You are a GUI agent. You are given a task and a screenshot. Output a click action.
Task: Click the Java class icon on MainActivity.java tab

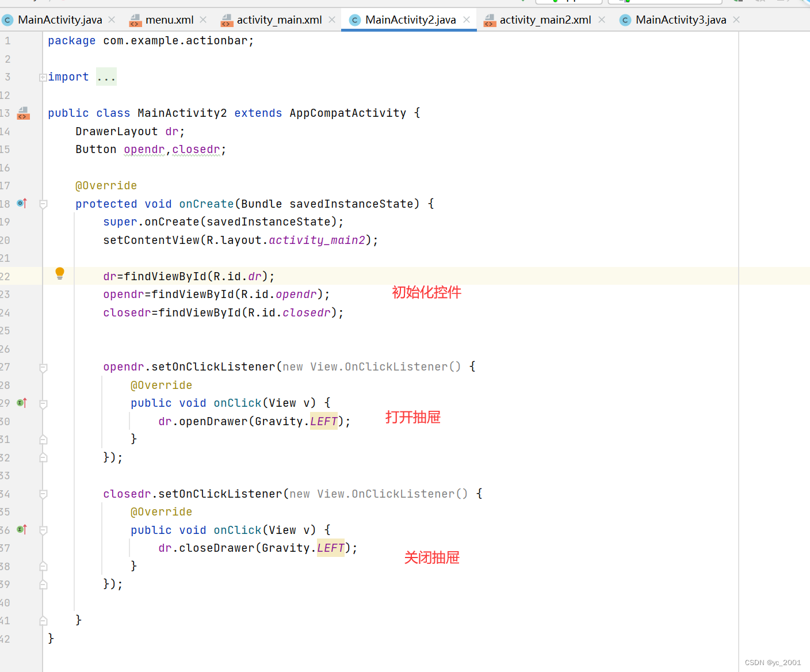[x=7, y=19]
